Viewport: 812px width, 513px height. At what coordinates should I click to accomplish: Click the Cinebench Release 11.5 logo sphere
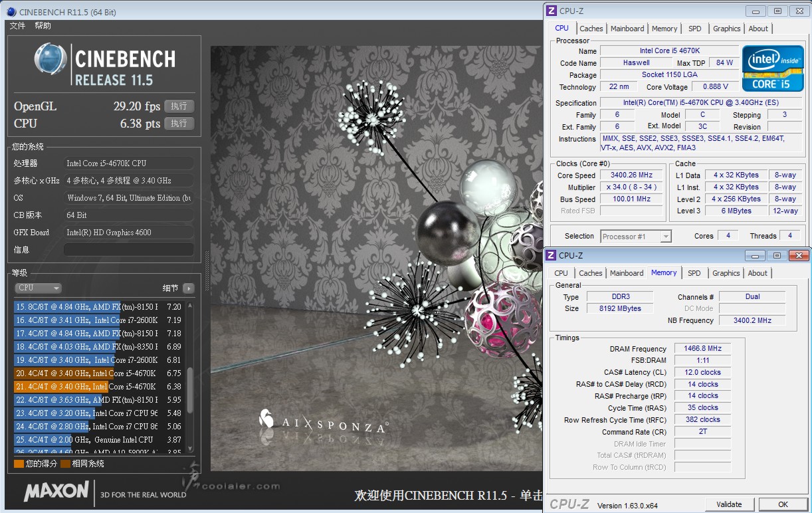pyautogui.click(x=51, y=60)
